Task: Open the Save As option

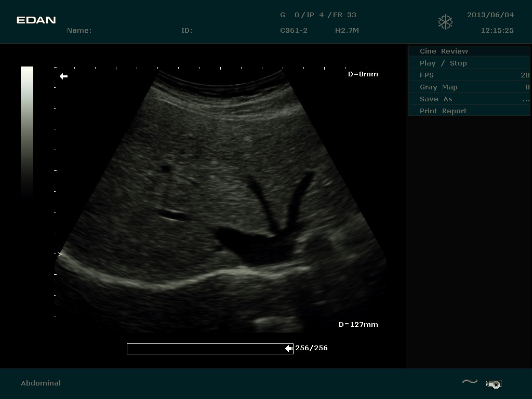Action: point(469,99)
